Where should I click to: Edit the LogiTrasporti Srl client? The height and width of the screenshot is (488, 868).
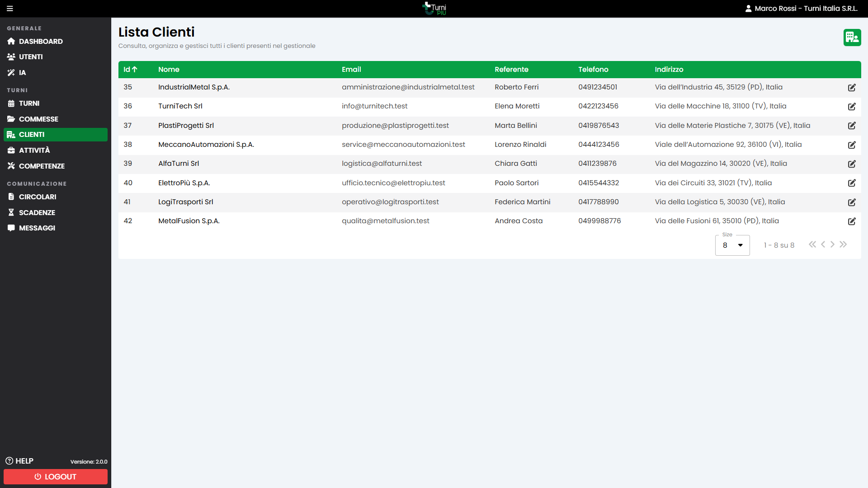[852, 202]
